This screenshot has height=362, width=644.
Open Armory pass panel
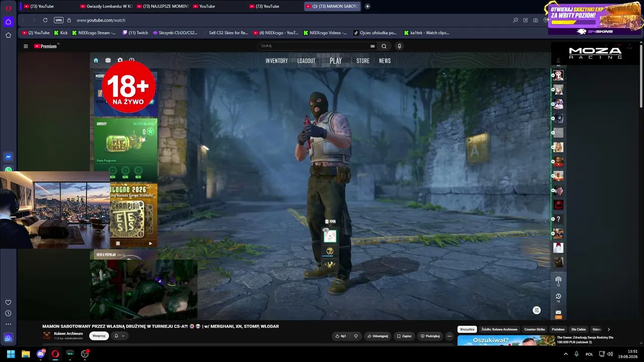[x=126, y=149]
